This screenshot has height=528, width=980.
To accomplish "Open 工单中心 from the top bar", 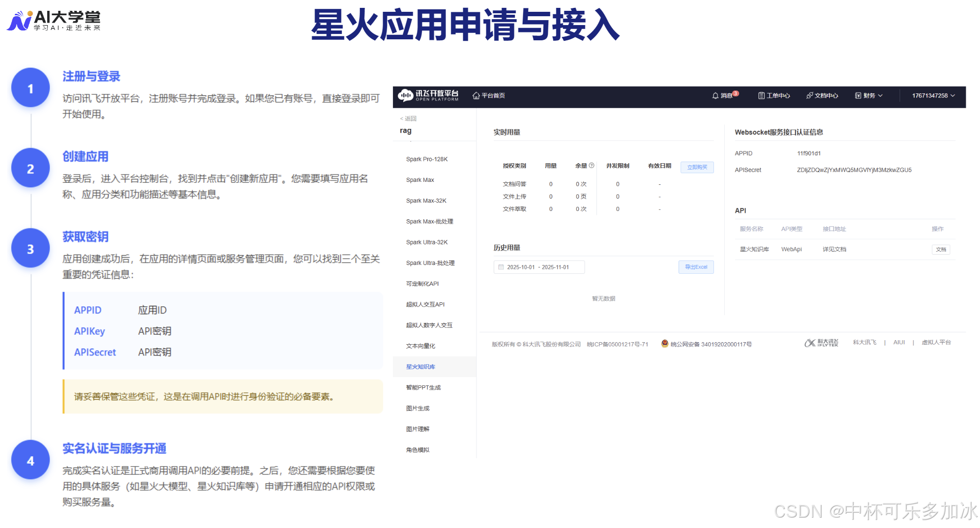I will pyautogui.click(x=773, y=95).
